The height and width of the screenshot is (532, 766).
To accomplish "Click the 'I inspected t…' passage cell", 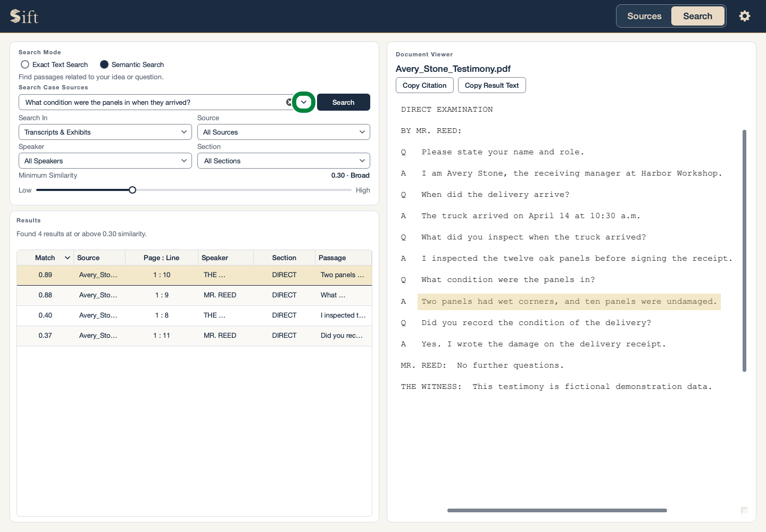I will (343, 315).
